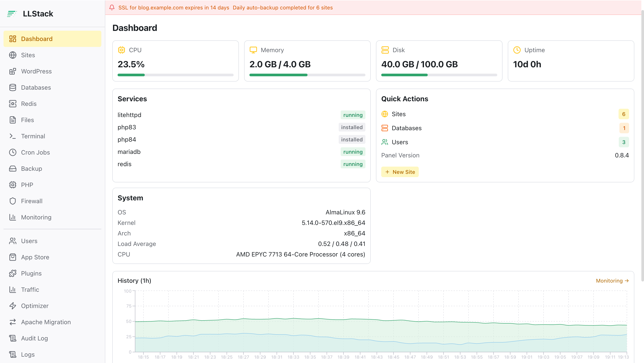This screenshot has width=644, height=363.
Task: Go to the Databases menu item
Action: 52,87
